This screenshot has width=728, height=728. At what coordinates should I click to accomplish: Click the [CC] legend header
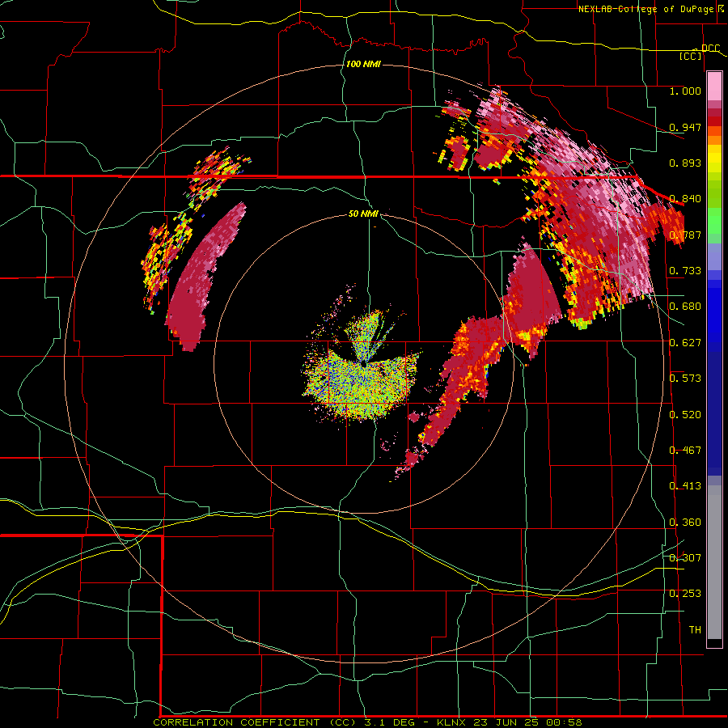point(691,56)
